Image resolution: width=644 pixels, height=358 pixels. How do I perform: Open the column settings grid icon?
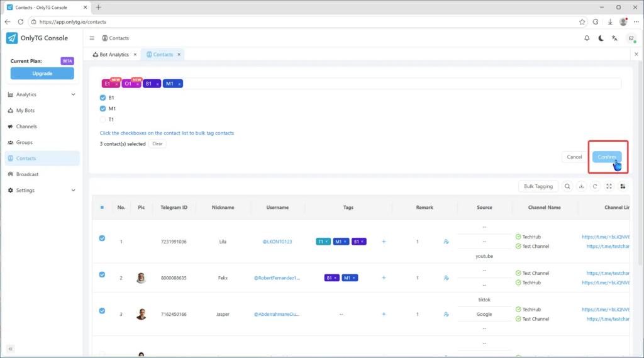click(623, 186)
